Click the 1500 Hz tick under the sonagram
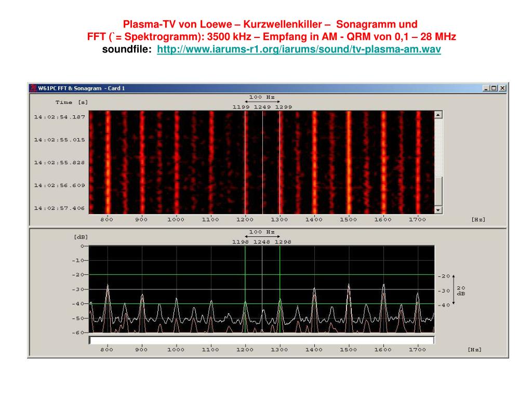Viewport: 532px width, 399px height. 349,220
